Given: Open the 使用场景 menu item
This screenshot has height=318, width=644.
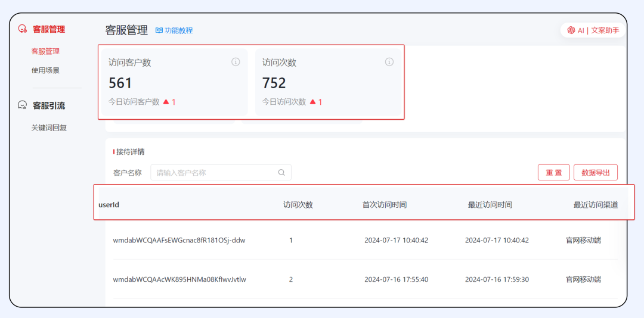Looking at the screenshot, I should click(45, 70).
